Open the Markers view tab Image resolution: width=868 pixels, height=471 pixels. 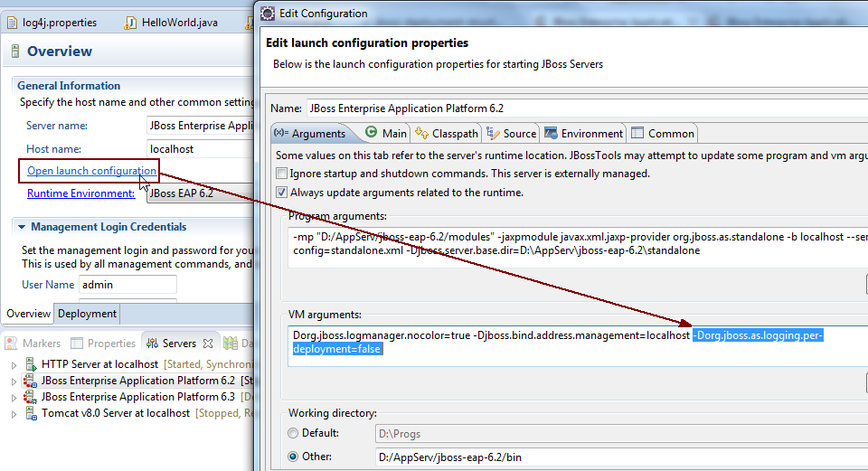33,344
